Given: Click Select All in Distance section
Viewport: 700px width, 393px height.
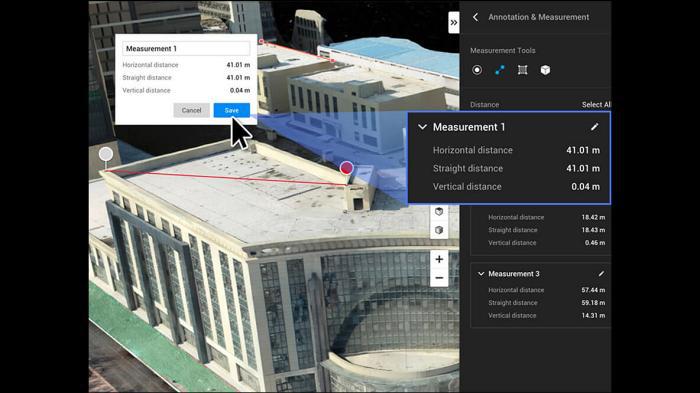Looking at the screenshot, I should tap(596, 105).
